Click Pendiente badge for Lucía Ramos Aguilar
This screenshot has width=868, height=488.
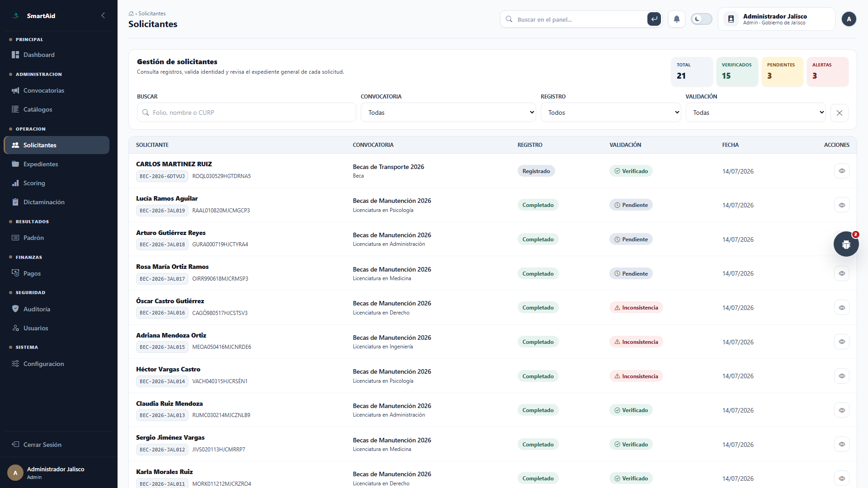click(x=631, y=205)
